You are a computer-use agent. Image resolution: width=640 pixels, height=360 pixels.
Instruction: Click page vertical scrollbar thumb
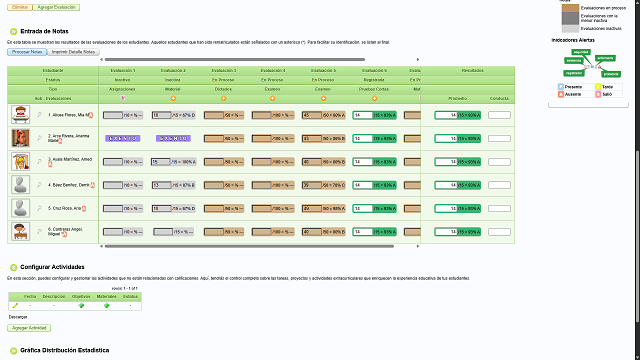click(x=637, y=237)
